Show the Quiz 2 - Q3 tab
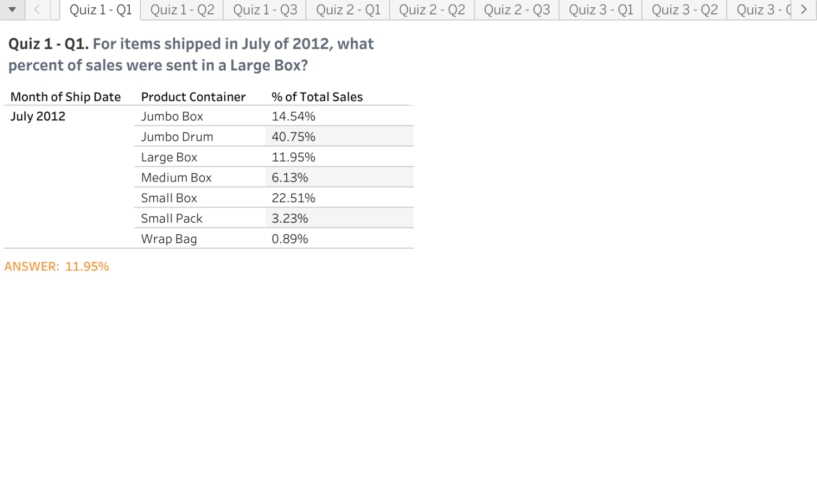Viewport: 817px width, 504px height. pos(517,10)
